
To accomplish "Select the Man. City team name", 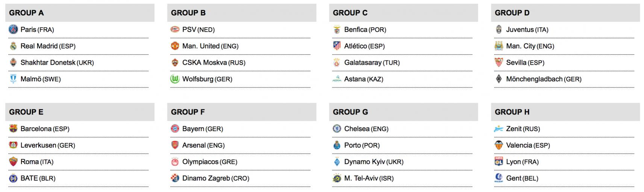I will pyautogui.click(x=521, y=46).
